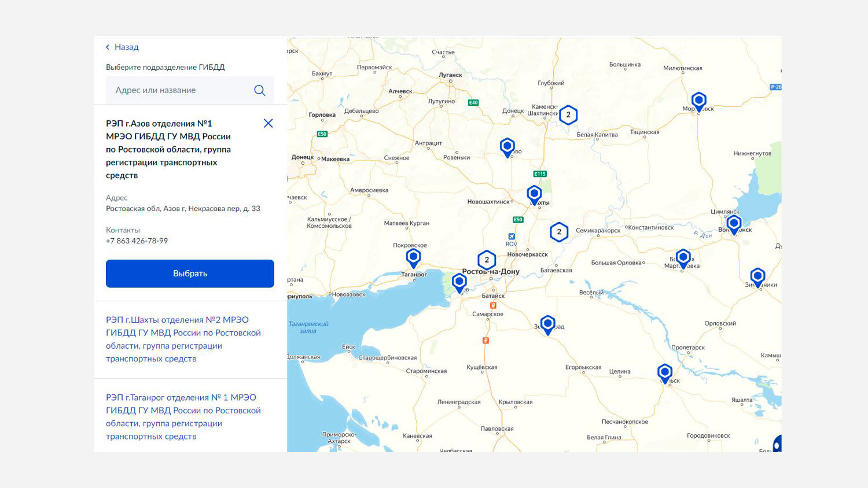Select the map pin at Зимовники
The image size is (868, 488).
coord(757,277)
